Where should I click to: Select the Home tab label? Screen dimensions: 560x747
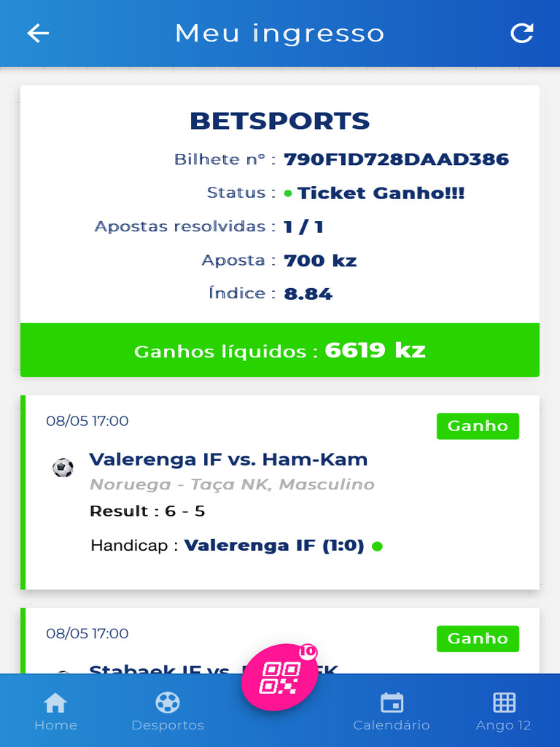[55, 725]
